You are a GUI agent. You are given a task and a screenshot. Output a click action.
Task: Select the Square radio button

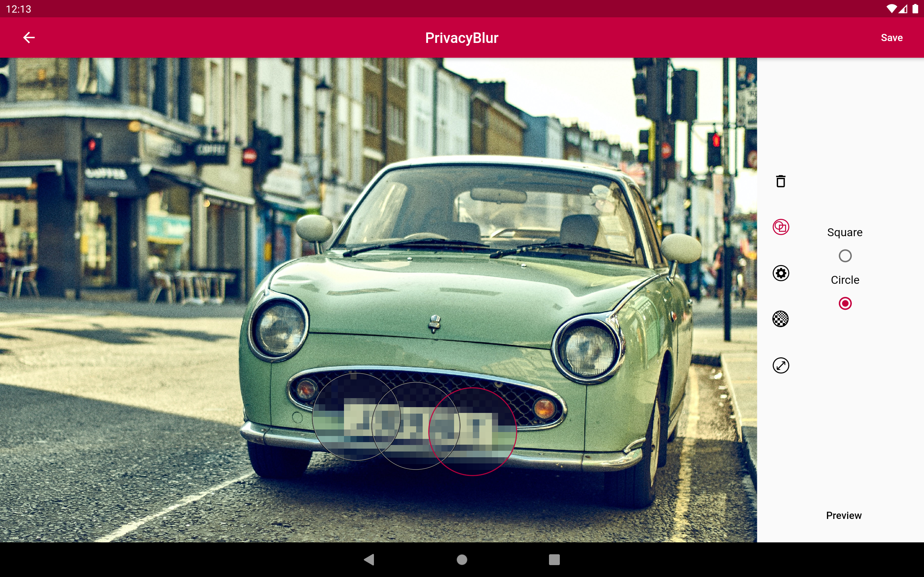pos(845,256)
